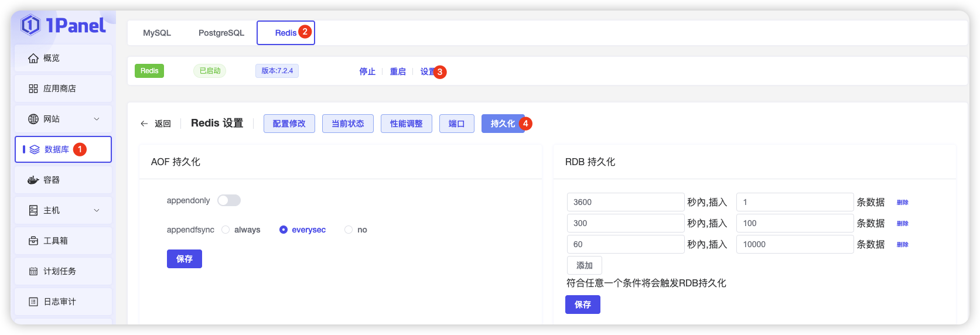
Task: Click the green Redis tag
Action: [x=149, y=71]
